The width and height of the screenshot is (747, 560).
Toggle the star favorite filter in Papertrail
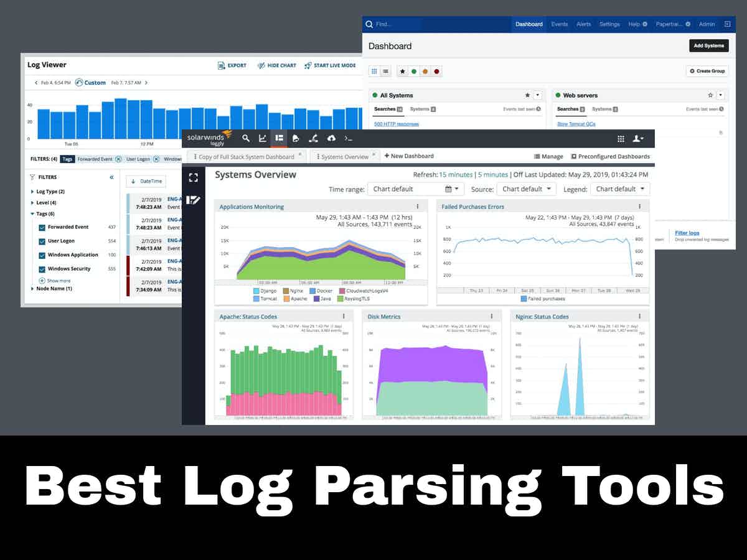(403, 71)
